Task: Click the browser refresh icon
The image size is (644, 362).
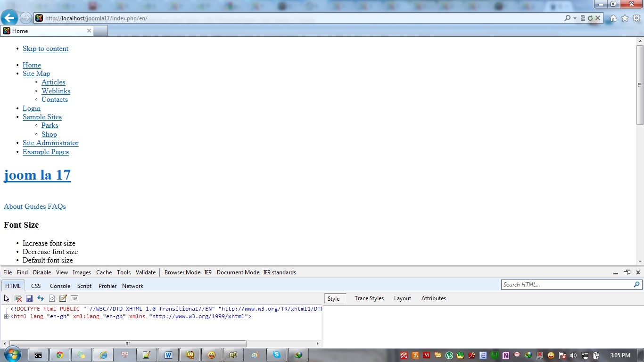Action: click(590, 18)
